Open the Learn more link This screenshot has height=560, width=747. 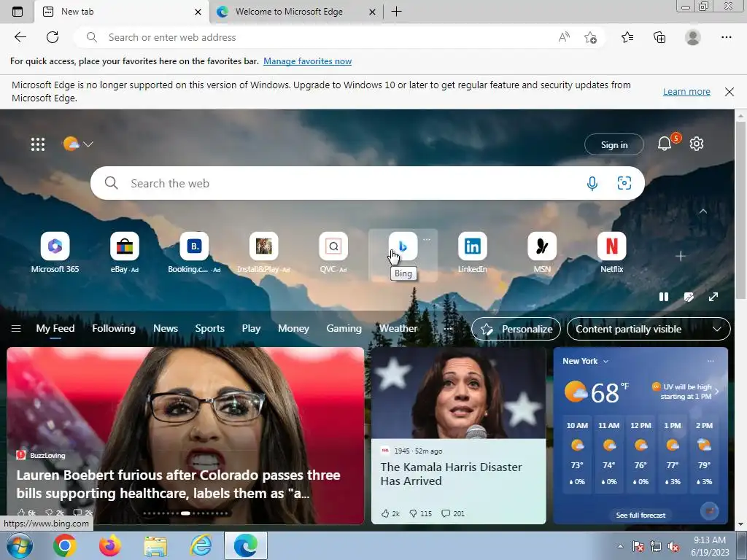tap(686, 91)
